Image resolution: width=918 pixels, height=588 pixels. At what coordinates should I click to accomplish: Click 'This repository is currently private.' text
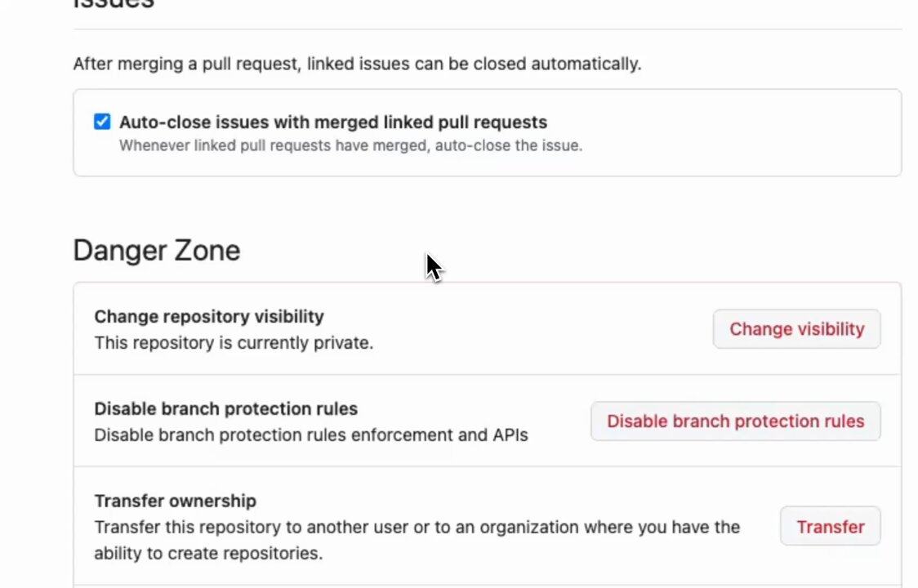(234, 343)
